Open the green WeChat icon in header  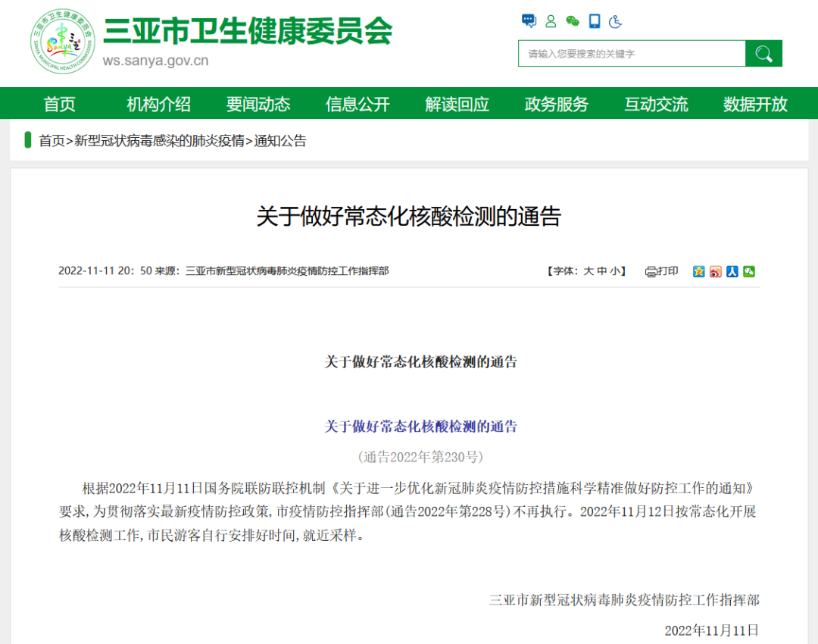(573, 21)
